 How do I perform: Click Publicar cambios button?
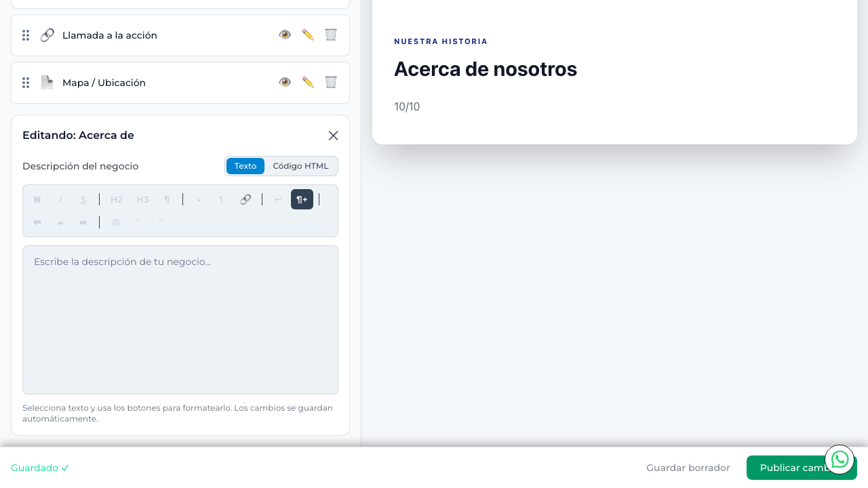click(802, 468)
